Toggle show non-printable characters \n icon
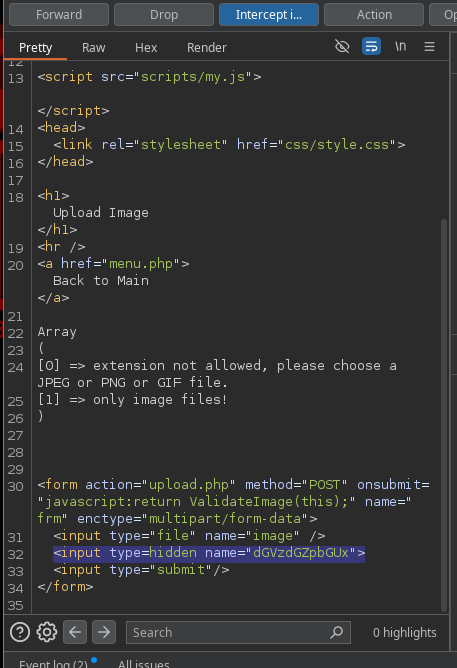The image size is (457, 668). tap(400, 46)
